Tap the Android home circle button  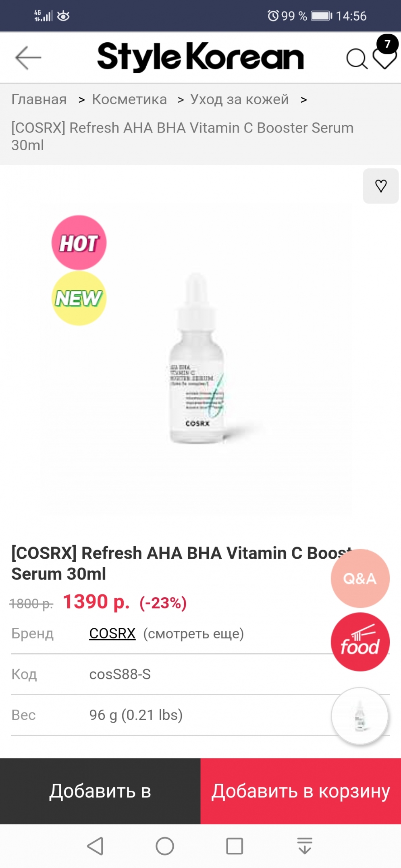point(165,846)
